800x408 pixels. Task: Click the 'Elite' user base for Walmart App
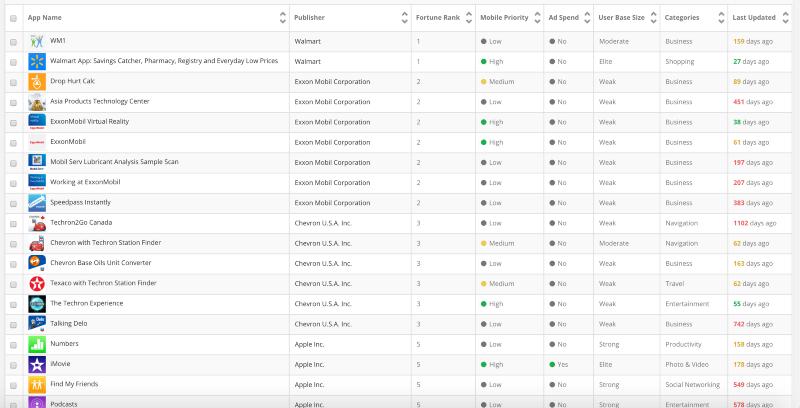(606, 62)
